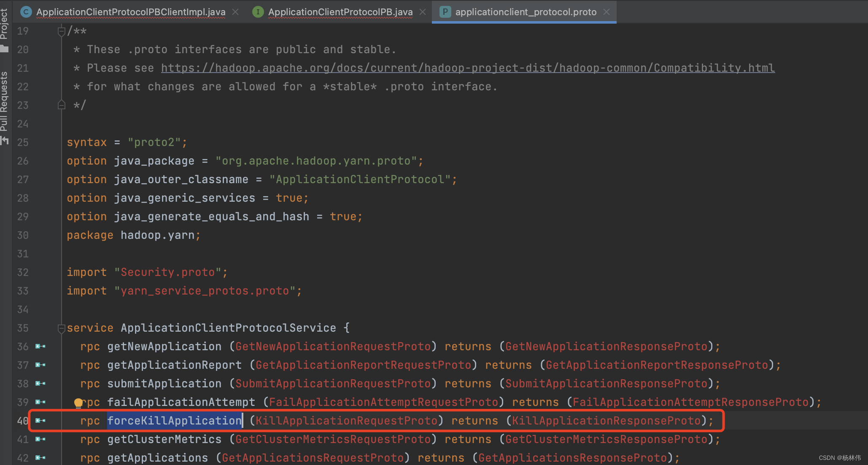Click gutter icon beside getApplications rpc
Image resolution: width=868 pixels, height=465 pixels.
pyautogui.click(x=40, y=458)
